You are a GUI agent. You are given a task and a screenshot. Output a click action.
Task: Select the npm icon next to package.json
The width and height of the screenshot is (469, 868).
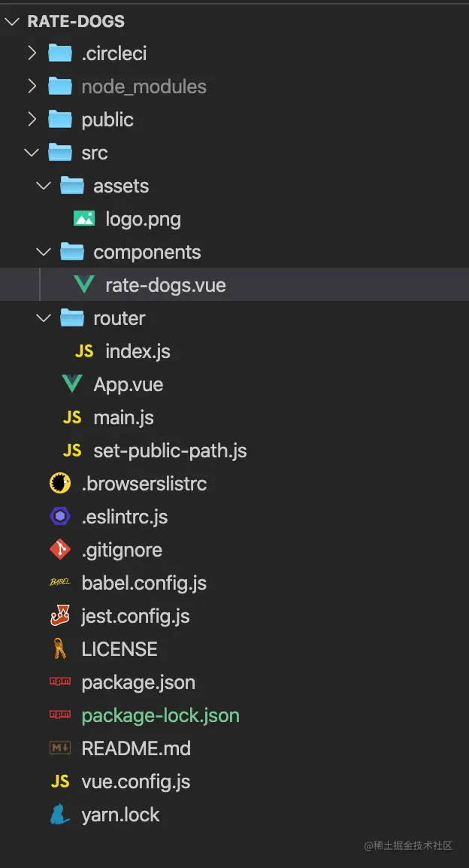click(x=62, y=682)
